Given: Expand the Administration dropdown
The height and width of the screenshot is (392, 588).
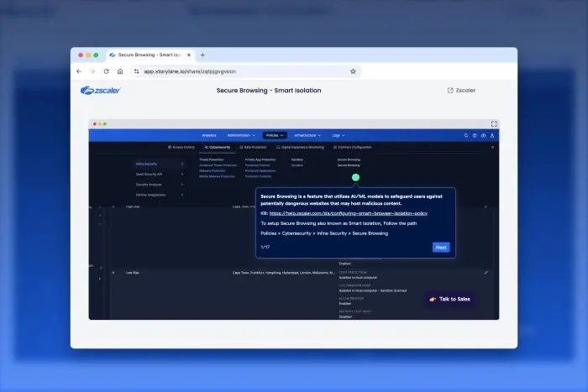Looking at the screenshot, I should [241, 135].
